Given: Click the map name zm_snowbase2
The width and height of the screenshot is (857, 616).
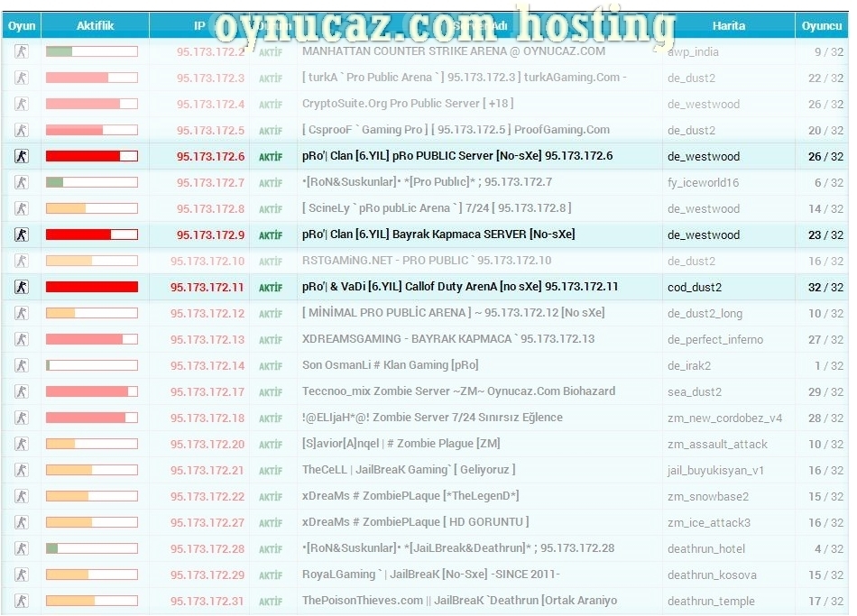Looking at the screenshot, I should point(708,496).
